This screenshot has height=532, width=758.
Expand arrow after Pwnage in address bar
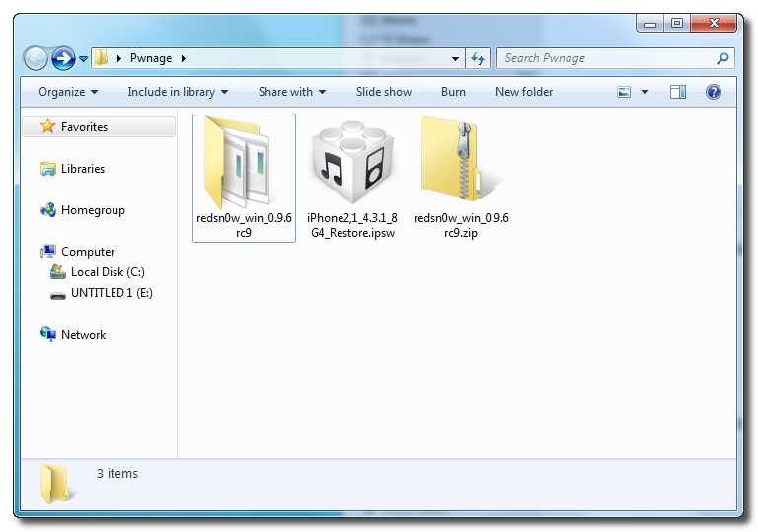click(184, 58)
